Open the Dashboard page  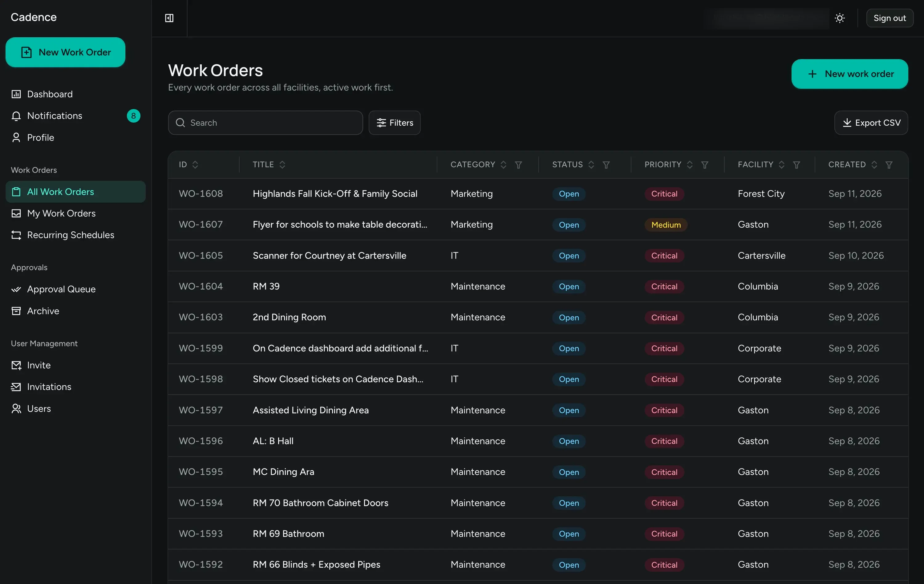75,94
